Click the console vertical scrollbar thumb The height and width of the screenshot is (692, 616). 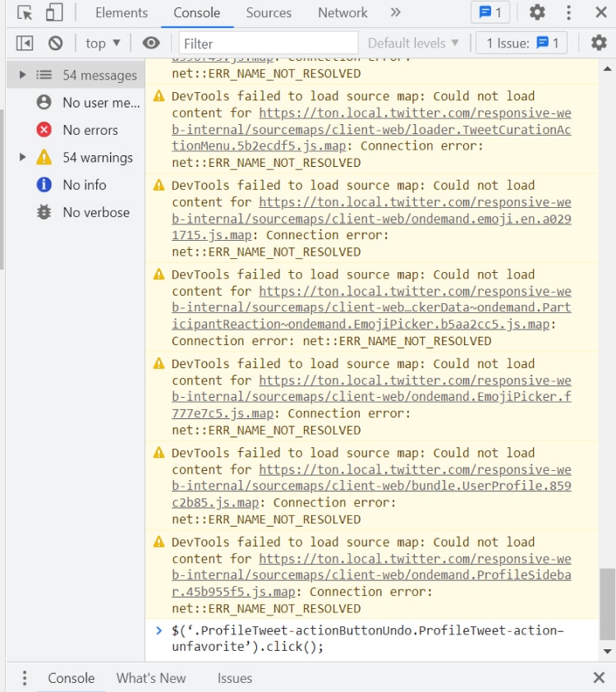click(x=607, y=602)
